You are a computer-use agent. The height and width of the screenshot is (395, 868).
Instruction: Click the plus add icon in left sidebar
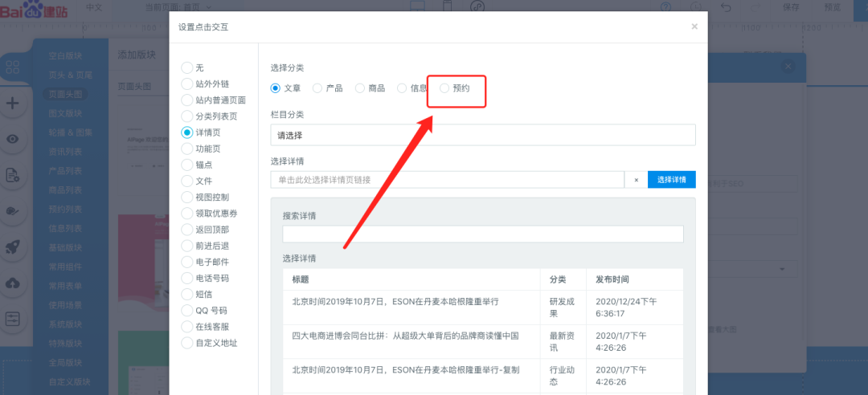tap(12, 103)
